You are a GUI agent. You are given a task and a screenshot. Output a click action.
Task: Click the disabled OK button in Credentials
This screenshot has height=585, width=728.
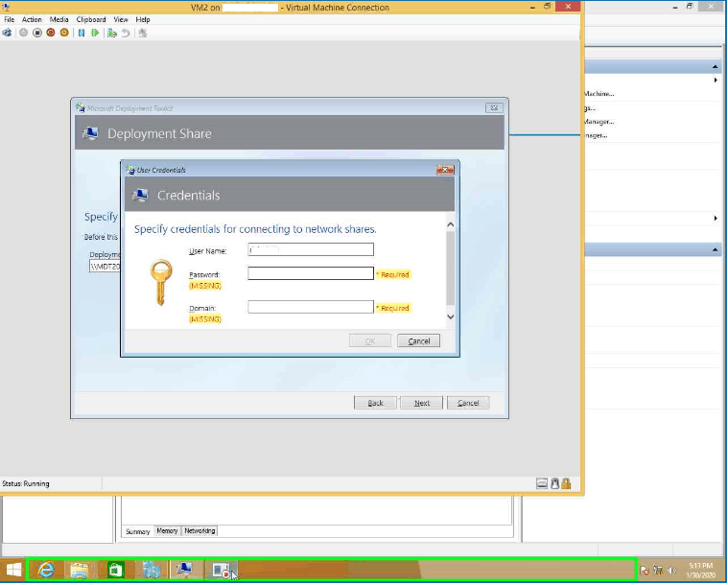pyautogui.click(x=370, y=341)
